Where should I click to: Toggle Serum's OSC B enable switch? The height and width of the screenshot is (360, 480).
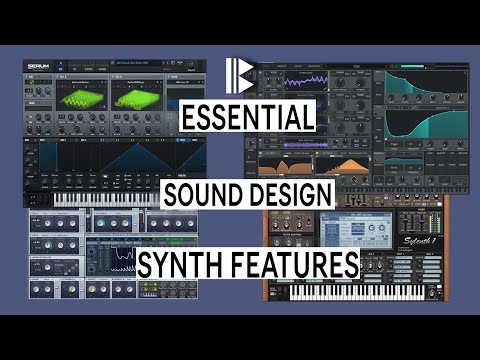click(x=114, y=77)
